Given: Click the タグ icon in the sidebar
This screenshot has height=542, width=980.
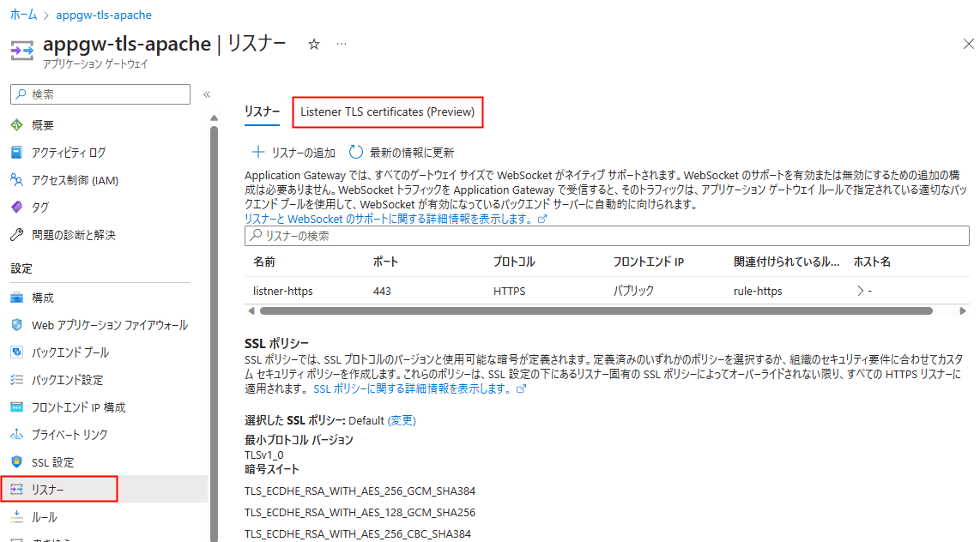Looking at the screenshot, I should coord(17,208).
